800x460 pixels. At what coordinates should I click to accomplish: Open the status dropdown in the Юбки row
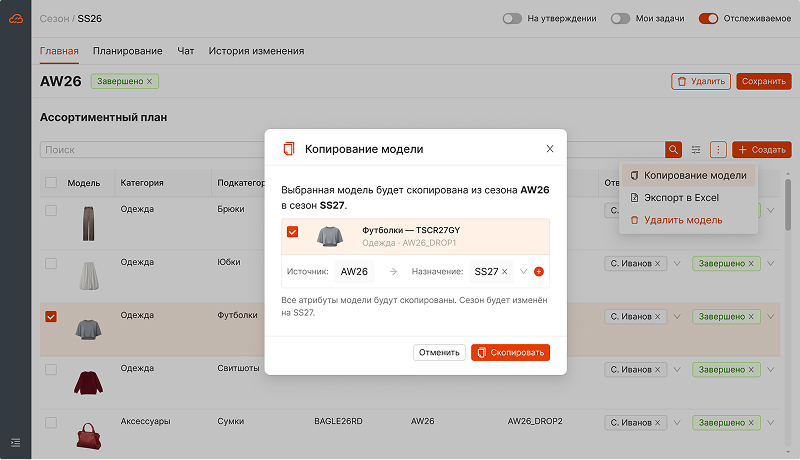[x=770, y=264]
